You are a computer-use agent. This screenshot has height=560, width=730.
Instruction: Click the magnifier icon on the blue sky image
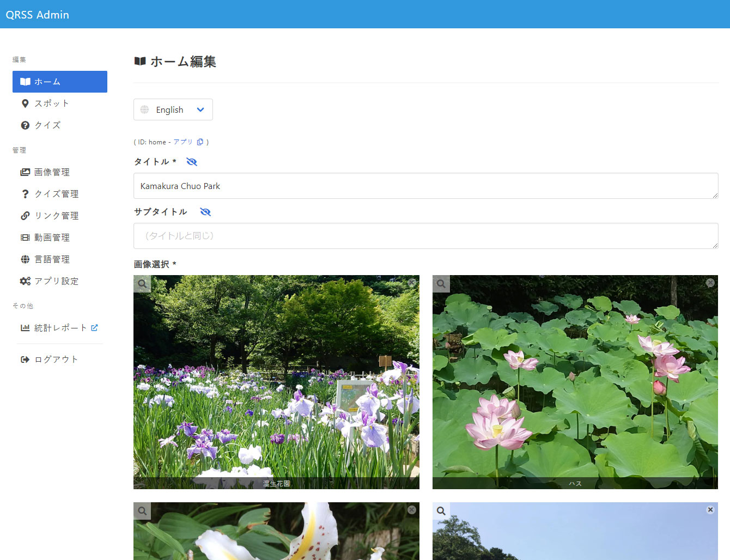441,511
